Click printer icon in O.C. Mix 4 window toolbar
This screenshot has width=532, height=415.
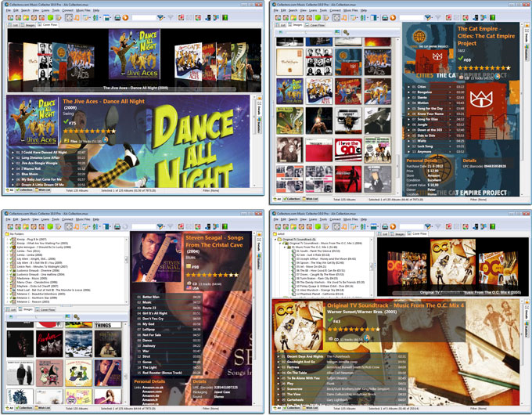coord(385,226)
